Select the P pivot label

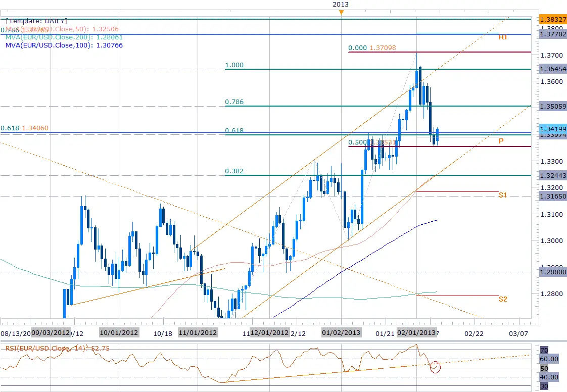[501, 141]
